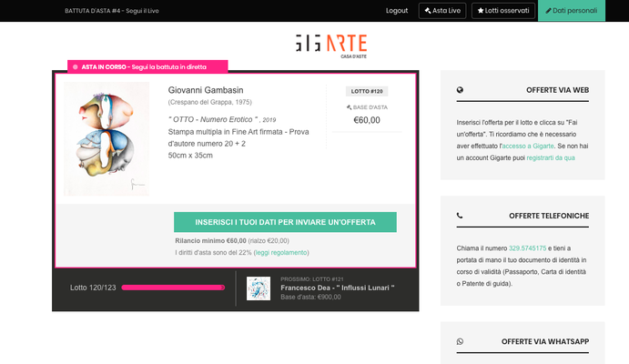Open the 'registrarti da qua' link
Screen dimensions: 629x364
[x=551, y=158]
